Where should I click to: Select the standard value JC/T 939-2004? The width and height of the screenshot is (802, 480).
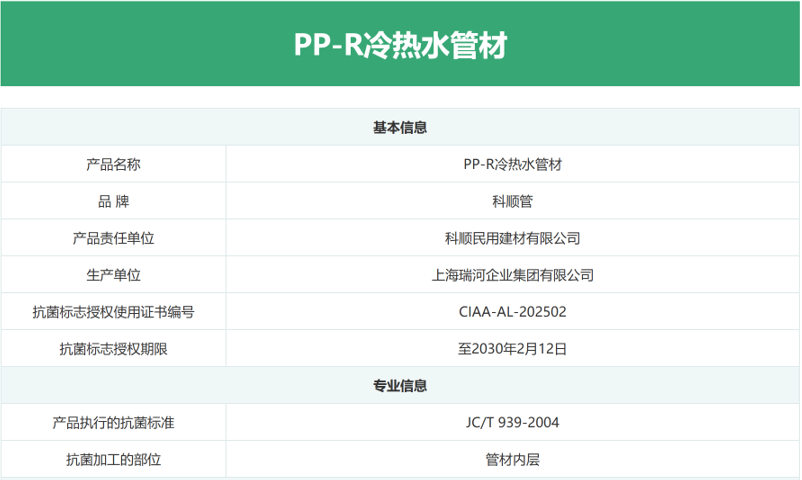pyautogui.click(x=513, y=422)
